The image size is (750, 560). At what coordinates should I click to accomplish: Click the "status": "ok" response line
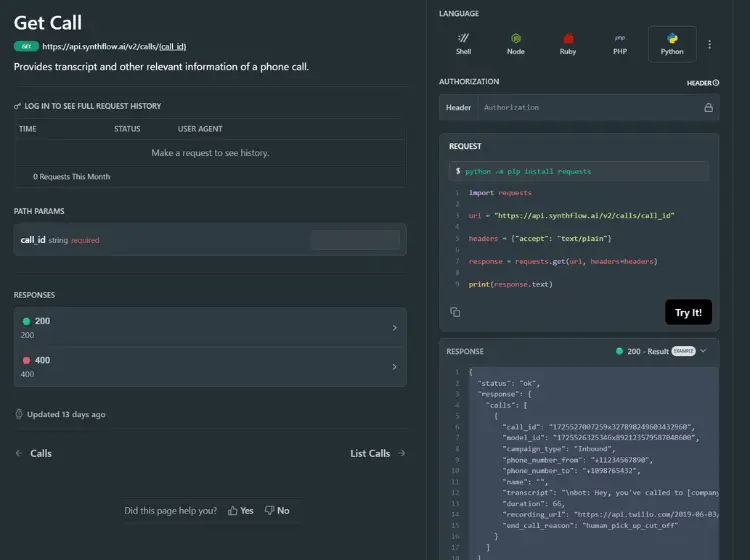(x=508, y=384)
